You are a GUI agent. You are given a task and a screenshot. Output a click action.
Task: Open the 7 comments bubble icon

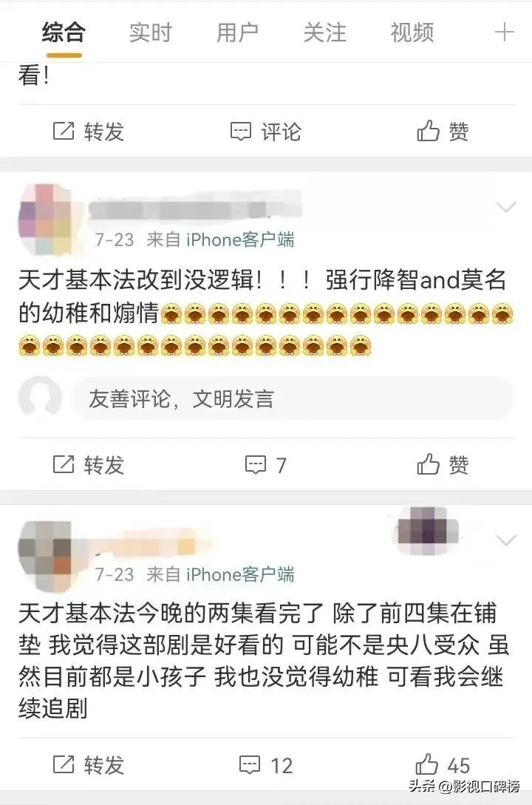pos(255,465)
